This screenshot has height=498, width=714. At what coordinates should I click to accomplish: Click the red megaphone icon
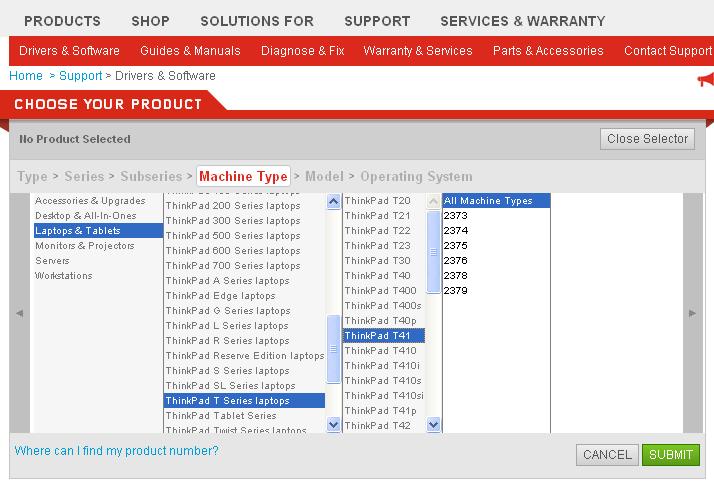click(x=706, y=79)
